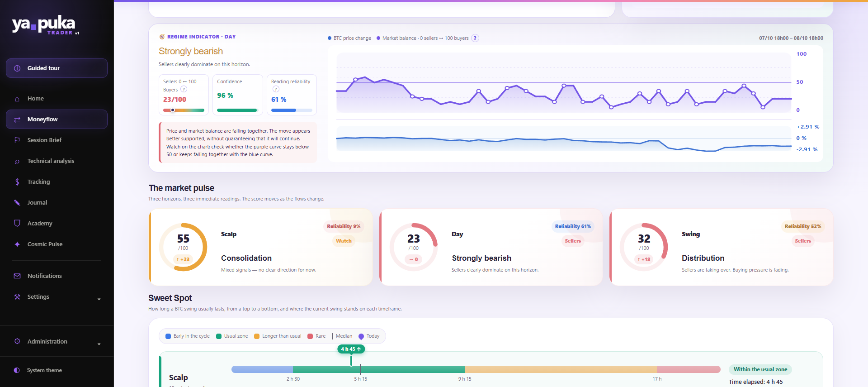Open the Moneyflow menu item
Viewport: 868px width, 387px height.
57,119
